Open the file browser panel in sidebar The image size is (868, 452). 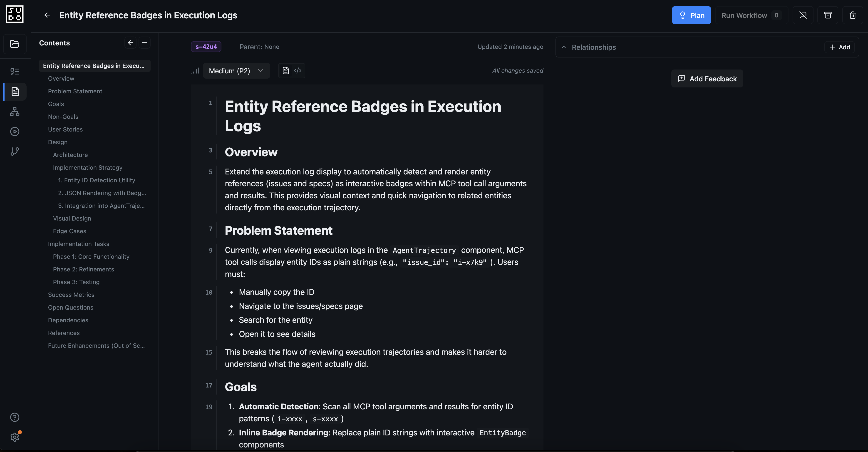(15, 44)
